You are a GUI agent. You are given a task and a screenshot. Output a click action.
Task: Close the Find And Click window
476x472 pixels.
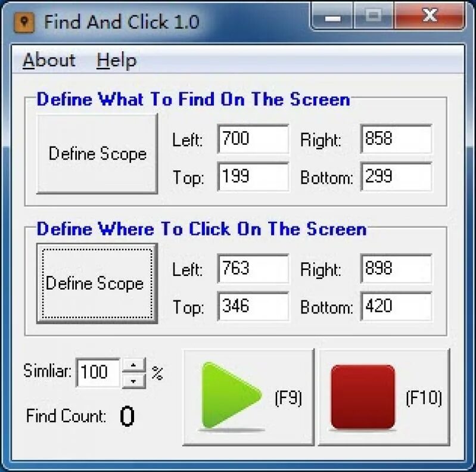430,15
